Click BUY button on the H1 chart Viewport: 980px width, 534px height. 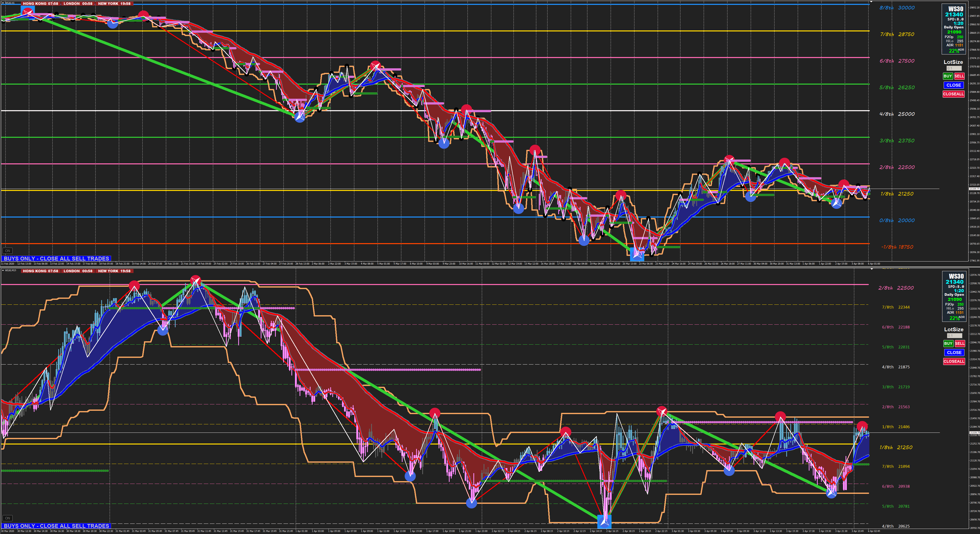pyautogui.click(x=948, y=76)
